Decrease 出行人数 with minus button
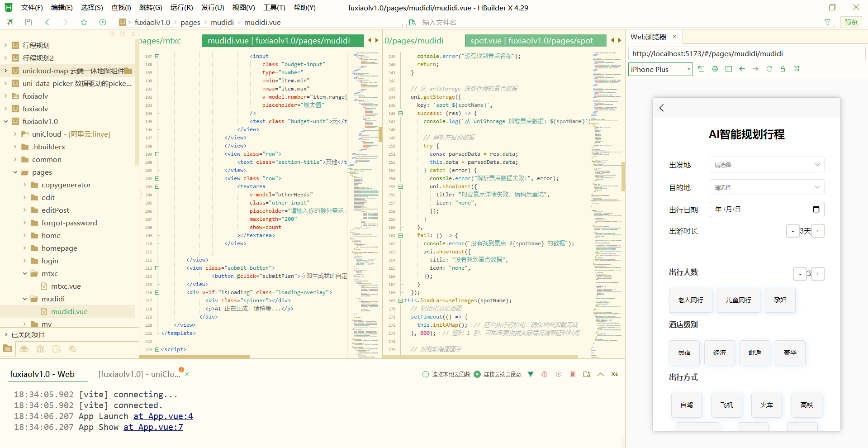 click(800, 274)
